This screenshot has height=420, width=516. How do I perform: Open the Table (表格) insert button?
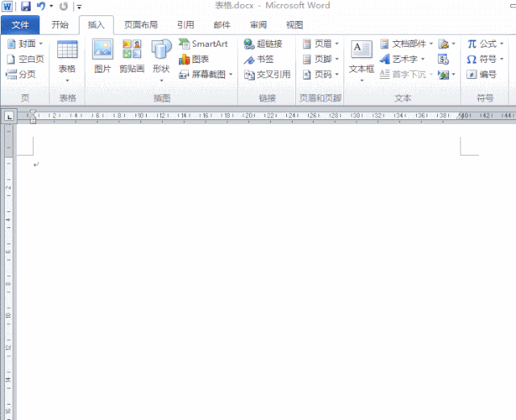pos(67,61)
